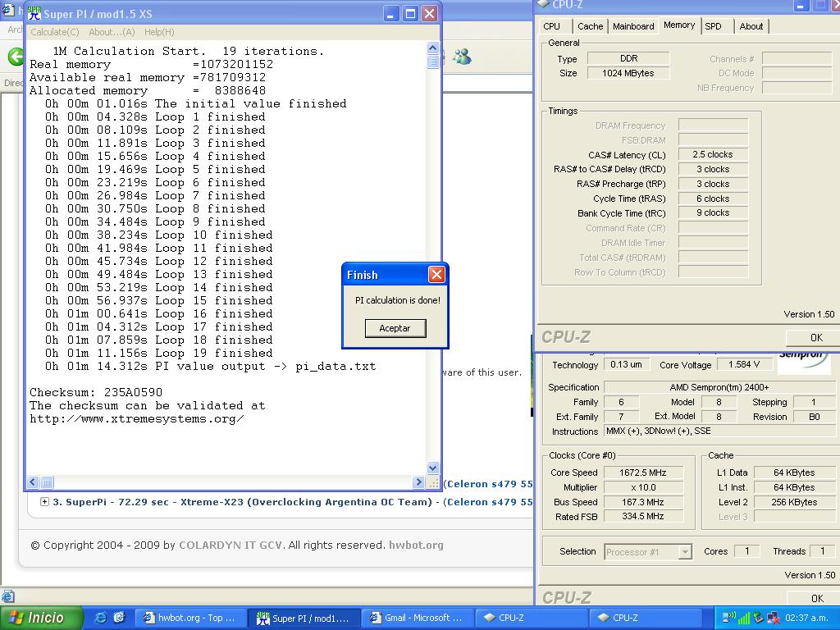
Task: Click the Loop 19 finished line
Action: click(x=158, y=353)
